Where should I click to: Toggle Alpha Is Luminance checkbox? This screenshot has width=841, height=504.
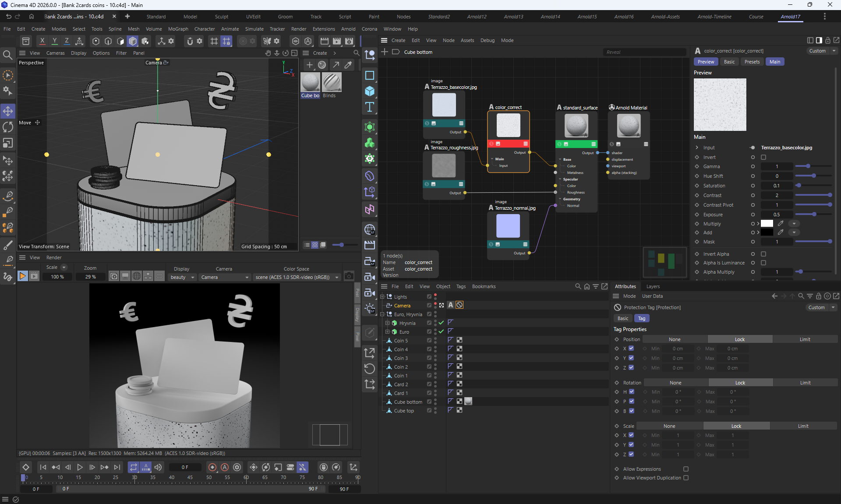[763, 263]
